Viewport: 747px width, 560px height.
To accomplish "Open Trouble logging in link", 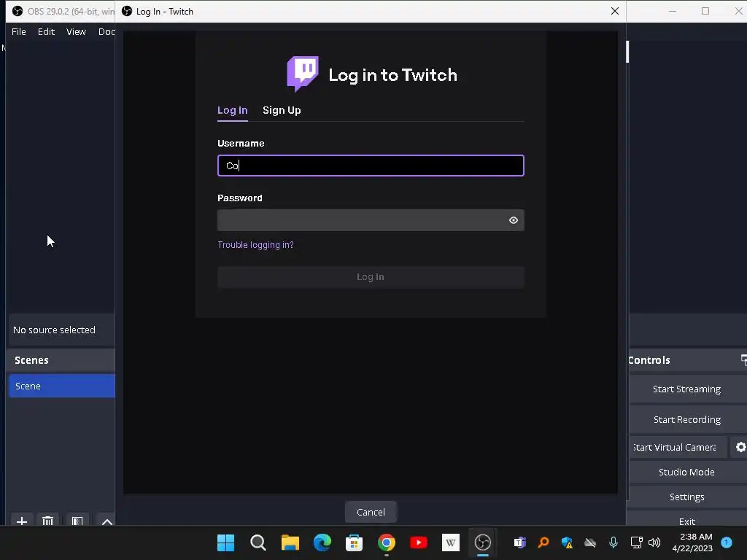I will pos(255,245).
